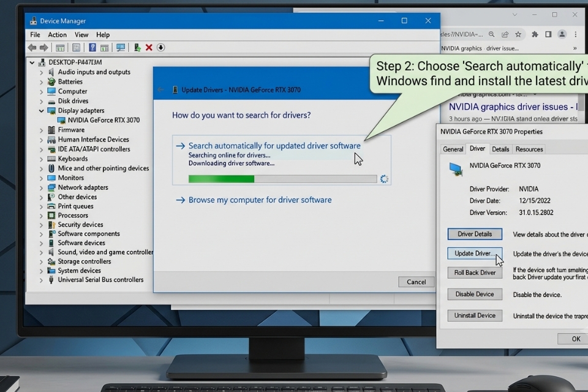Open the Help menu
Viewport: 588px width, 392px height.
[x=103, y=35]
